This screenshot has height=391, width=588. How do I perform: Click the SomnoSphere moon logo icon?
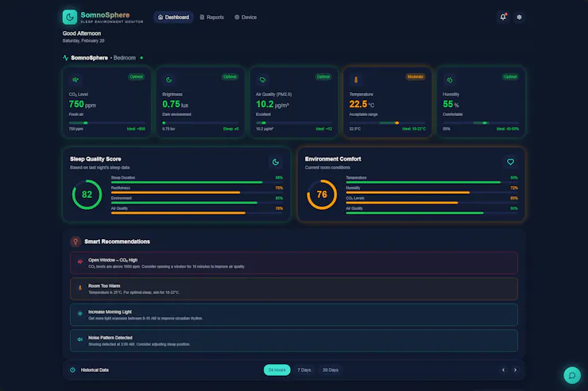click(x=70, y=17)
